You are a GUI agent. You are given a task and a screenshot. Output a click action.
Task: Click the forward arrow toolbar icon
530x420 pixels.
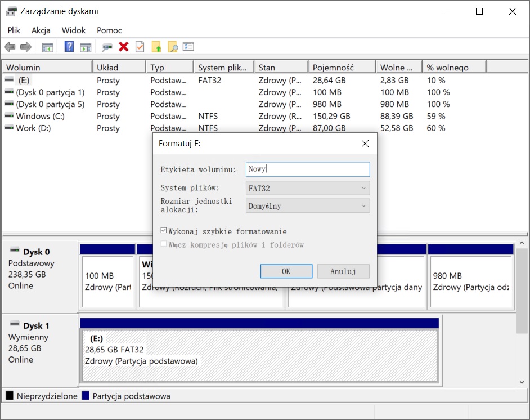tap(25, 47)
